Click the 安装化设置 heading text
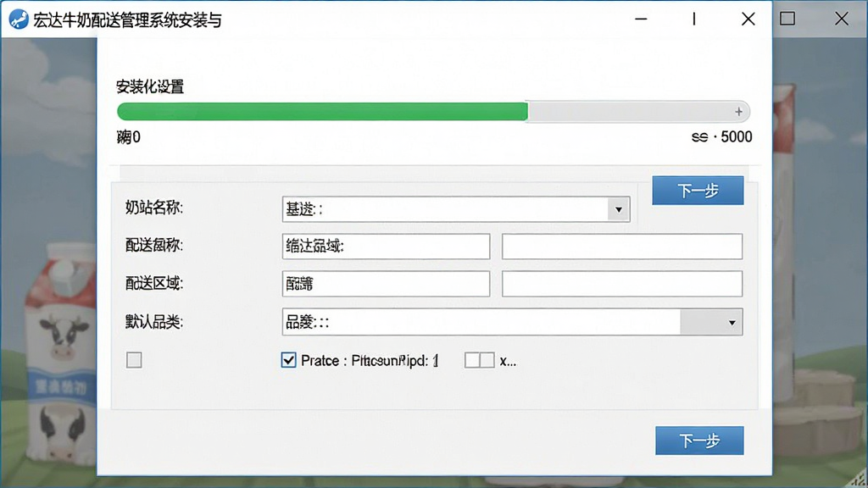Viewport: 868px width, 488px height. pos(150,87)
